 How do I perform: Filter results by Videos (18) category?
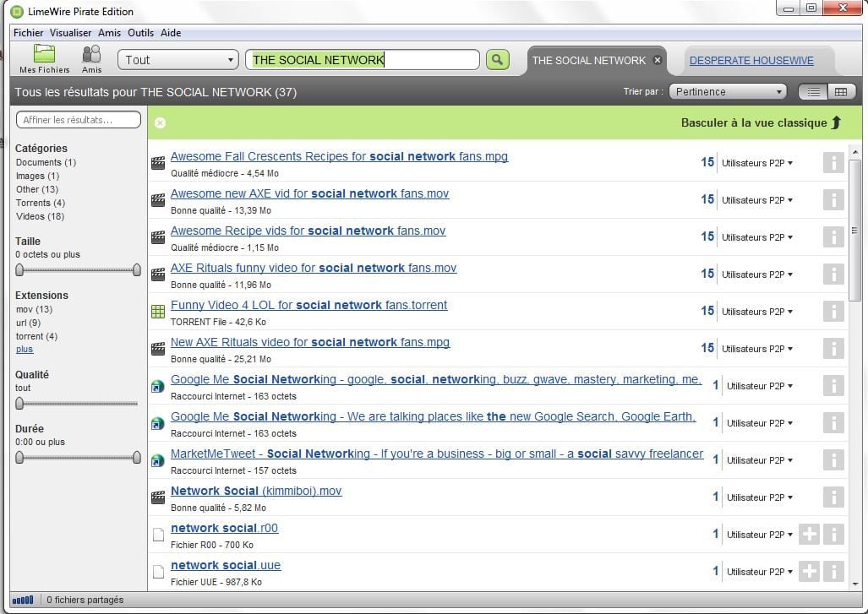tap(40, 216)
